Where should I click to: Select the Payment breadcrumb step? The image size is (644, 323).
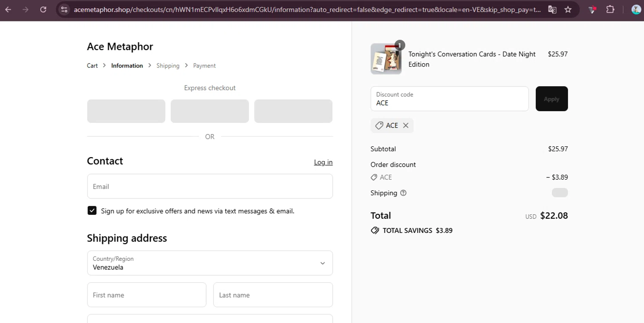click(204, 66)
